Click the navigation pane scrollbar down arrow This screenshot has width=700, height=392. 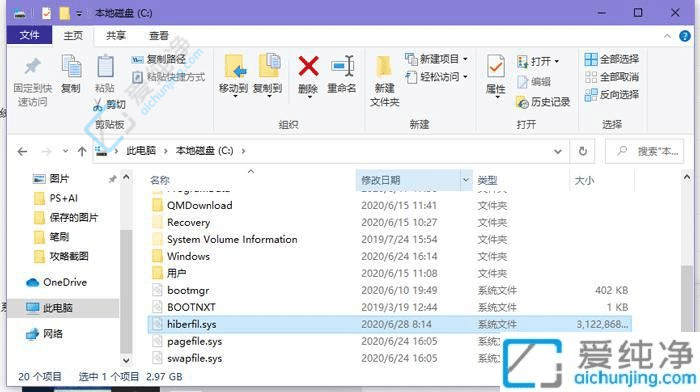click(x=126, y=360)
